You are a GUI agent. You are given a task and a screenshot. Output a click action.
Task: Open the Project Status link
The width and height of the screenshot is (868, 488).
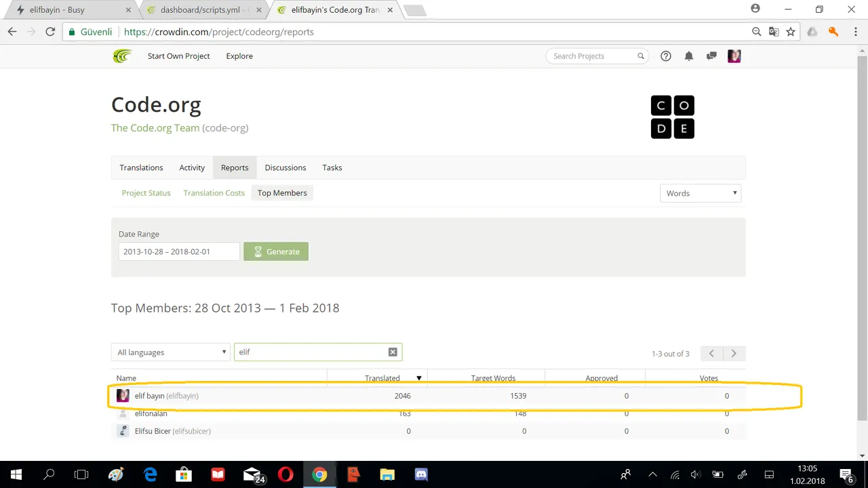click(146, 193)
